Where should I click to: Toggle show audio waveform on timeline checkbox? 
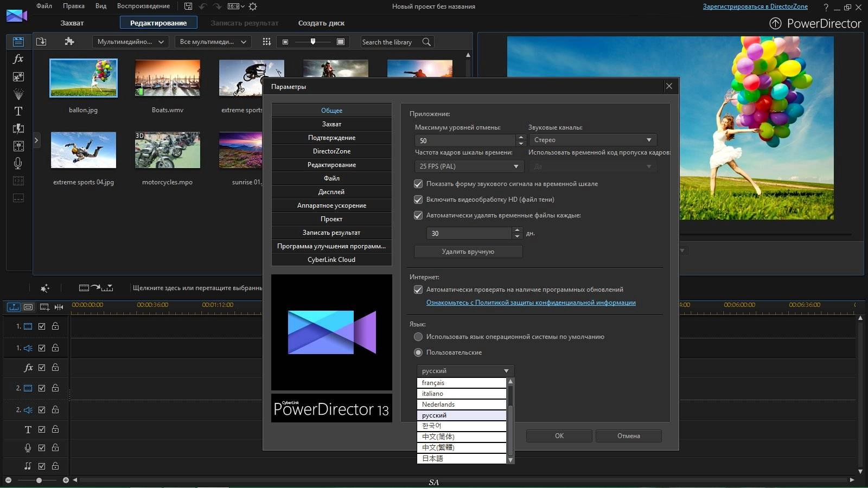(x=418, y=184)
